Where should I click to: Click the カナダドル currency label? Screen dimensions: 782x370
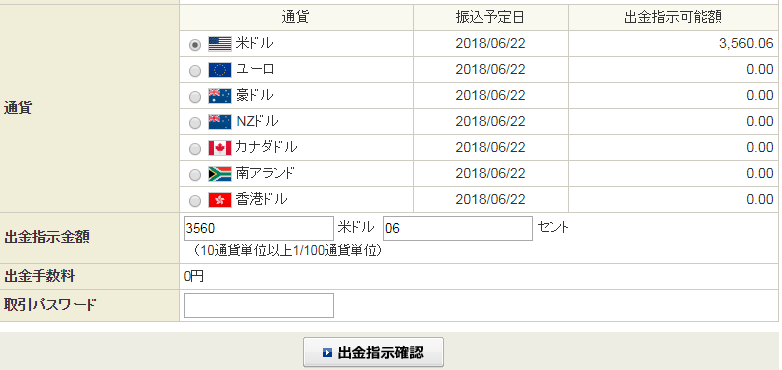[x=266, y=147]
